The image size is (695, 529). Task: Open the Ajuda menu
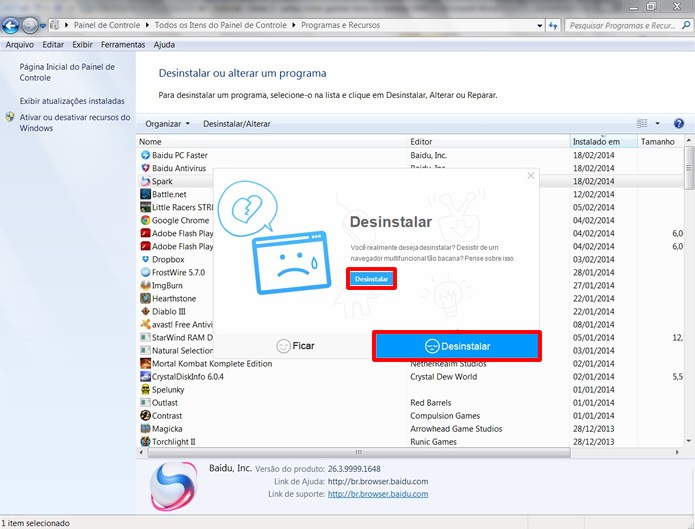[164, 45]
